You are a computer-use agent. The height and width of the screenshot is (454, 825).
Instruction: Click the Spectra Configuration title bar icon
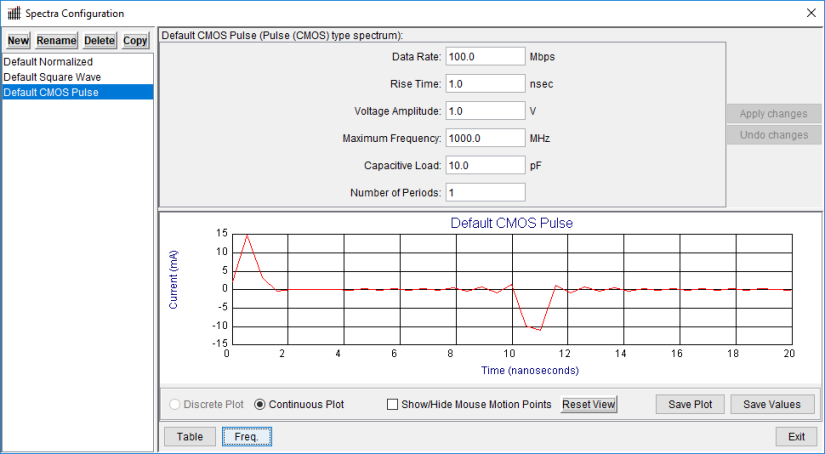pos(14,13)
